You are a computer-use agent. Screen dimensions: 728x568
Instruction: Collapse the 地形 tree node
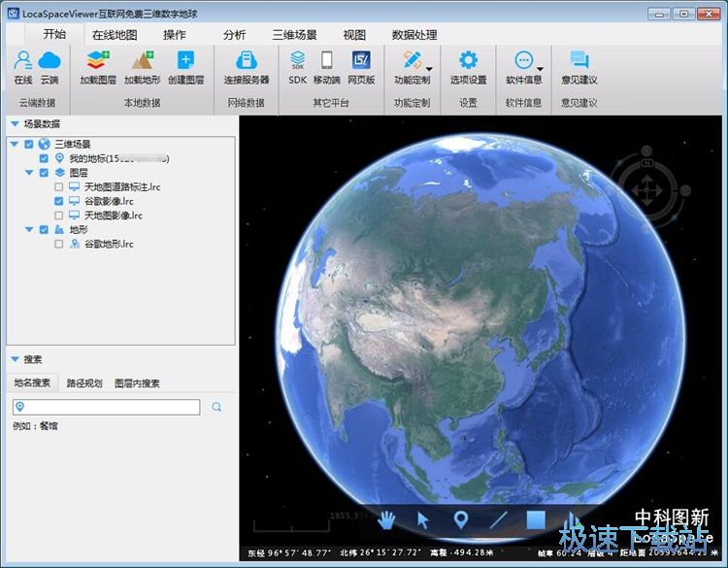click(29, 229)
